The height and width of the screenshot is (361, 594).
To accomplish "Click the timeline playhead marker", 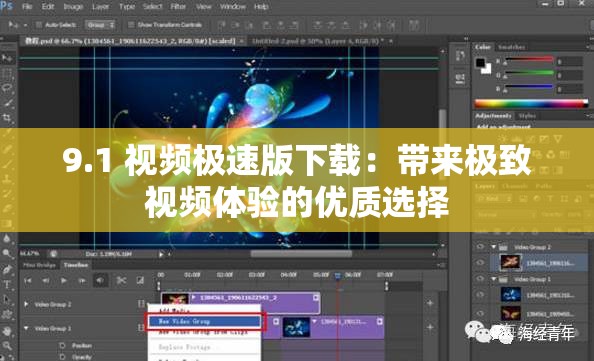I will click(338, 276).
